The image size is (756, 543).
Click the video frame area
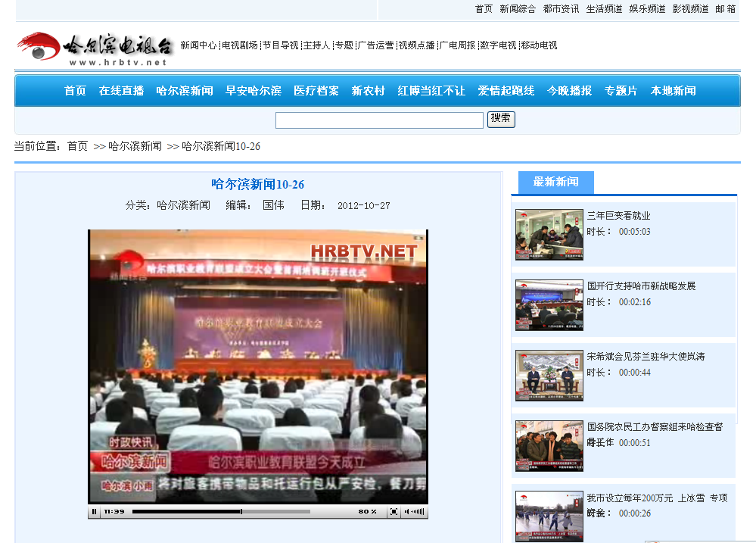click(x=258, y=367)
